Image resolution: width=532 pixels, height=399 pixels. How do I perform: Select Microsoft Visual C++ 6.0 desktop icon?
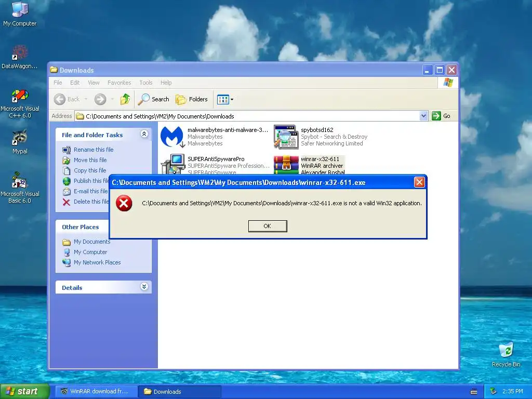20,103
